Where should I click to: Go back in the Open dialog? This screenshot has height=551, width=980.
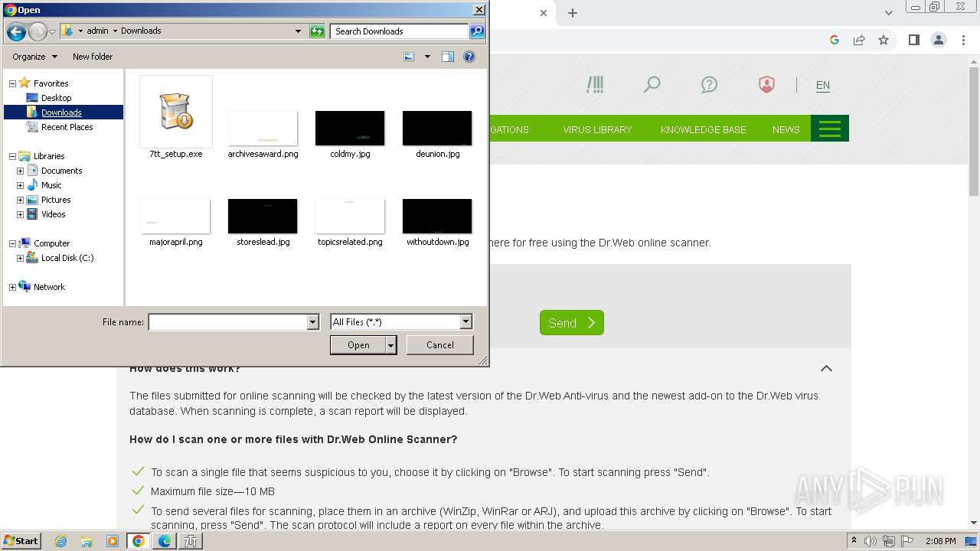pos(16,31)
